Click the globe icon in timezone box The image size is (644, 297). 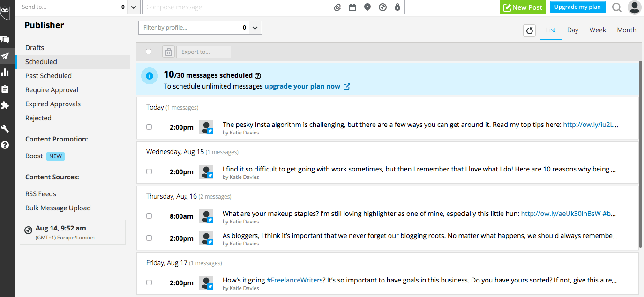coord(28,230)
